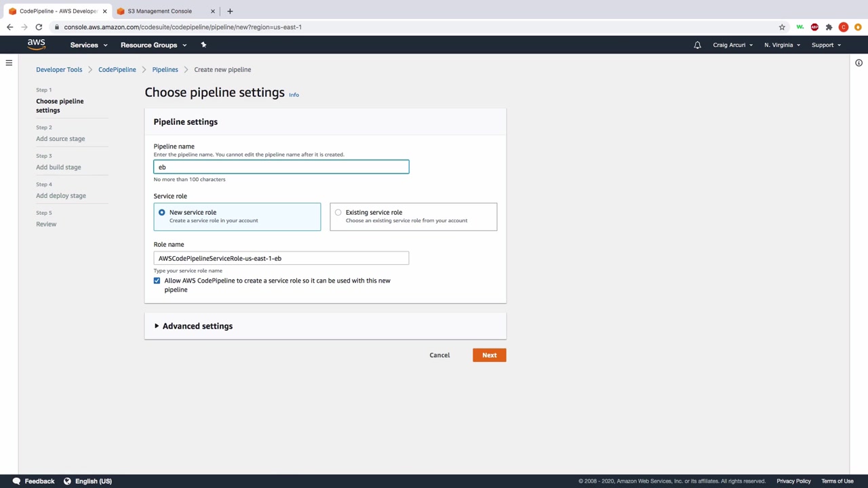Go to Pipelines breadcrumb
868x488 pixels.
[165, 69]
